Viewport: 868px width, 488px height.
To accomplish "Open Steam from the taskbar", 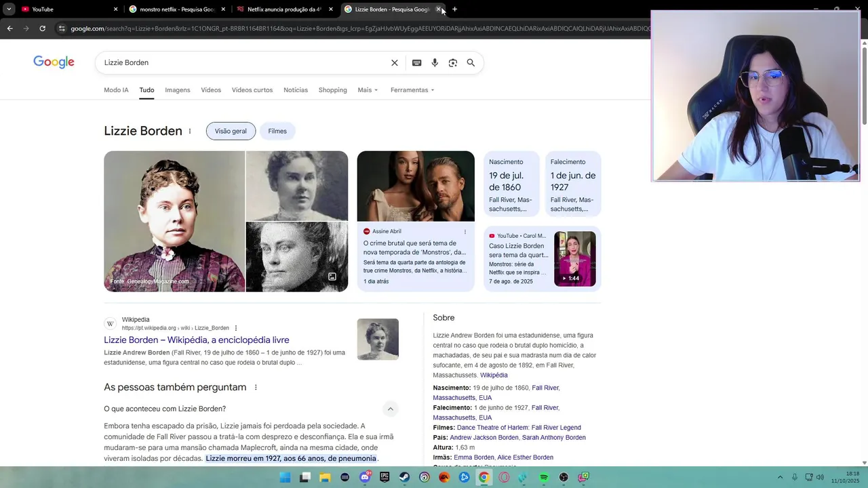I will click(405, 477).
